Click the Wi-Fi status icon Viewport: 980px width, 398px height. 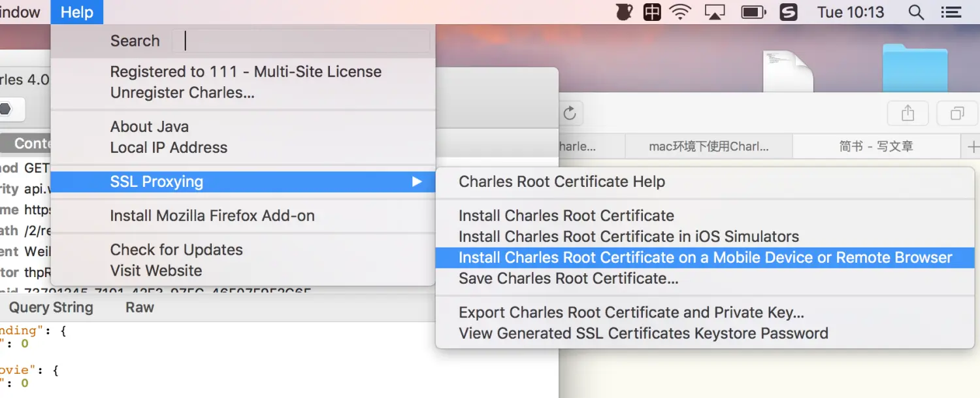click(680, 12)
